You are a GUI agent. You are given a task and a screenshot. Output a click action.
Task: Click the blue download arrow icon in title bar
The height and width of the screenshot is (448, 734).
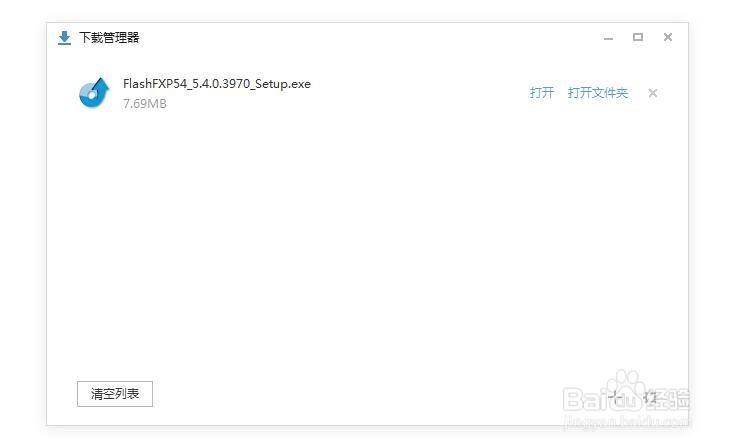[64, 38]
